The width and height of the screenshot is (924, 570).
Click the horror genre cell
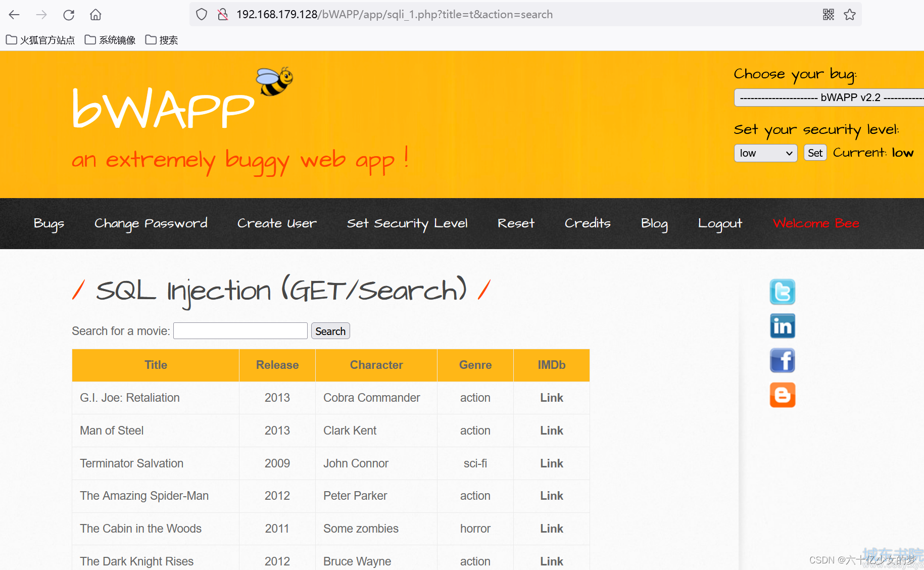(475, 529)
